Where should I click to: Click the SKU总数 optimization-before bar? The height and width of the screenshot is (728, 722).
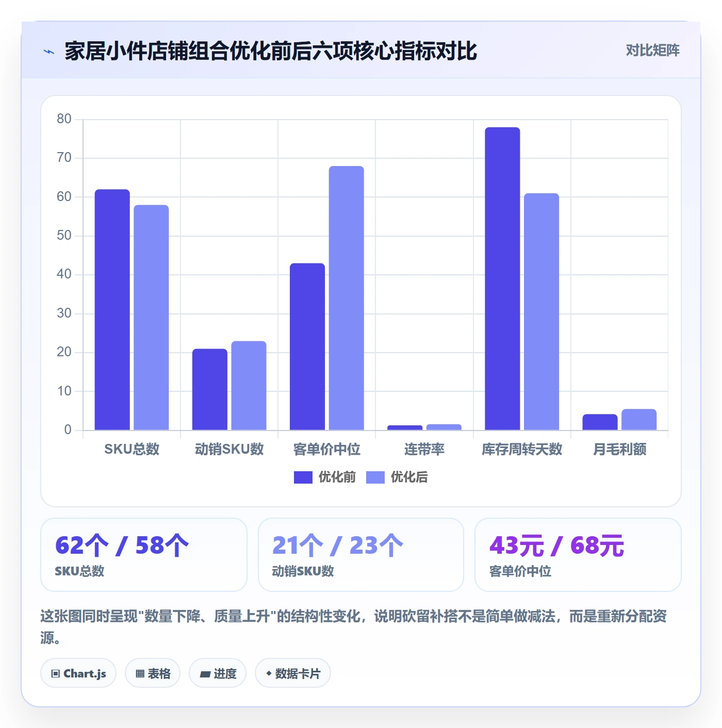(x=112, y=309)
